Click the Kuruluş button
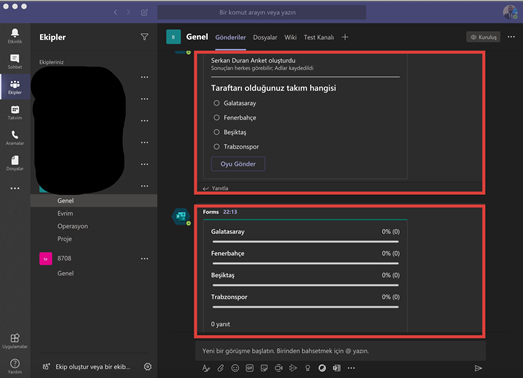523x378 pixels. [x=483, y=37]
